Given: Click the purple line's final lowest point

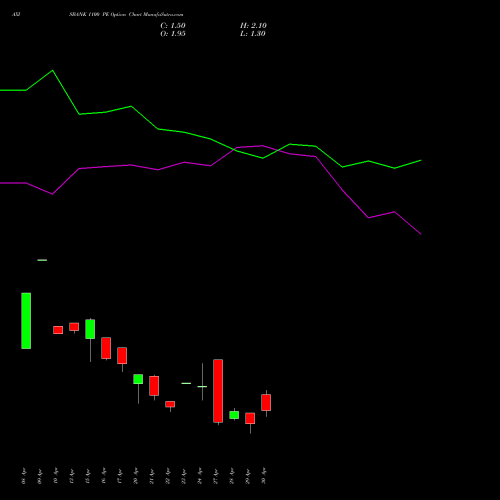Looking at the screenshot, I should tap(421, 234).
